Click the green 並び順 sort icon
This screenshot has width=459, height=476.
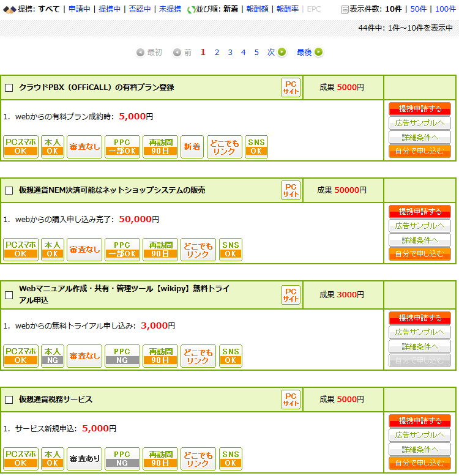point(191,10)
